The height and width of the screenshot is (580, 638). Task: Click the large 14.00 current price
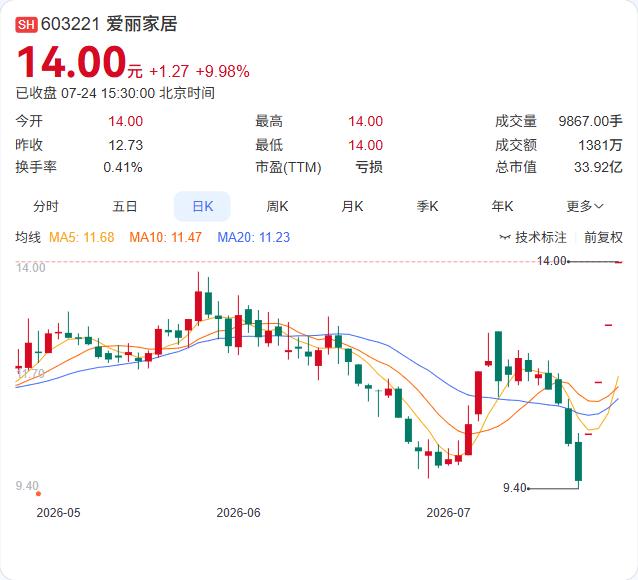point(72,62)
